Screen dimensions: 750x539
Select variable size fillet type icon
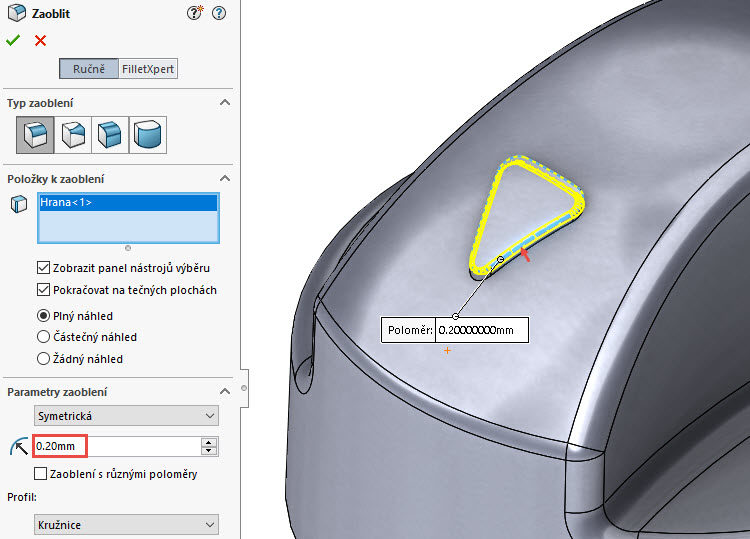(73, 135)
